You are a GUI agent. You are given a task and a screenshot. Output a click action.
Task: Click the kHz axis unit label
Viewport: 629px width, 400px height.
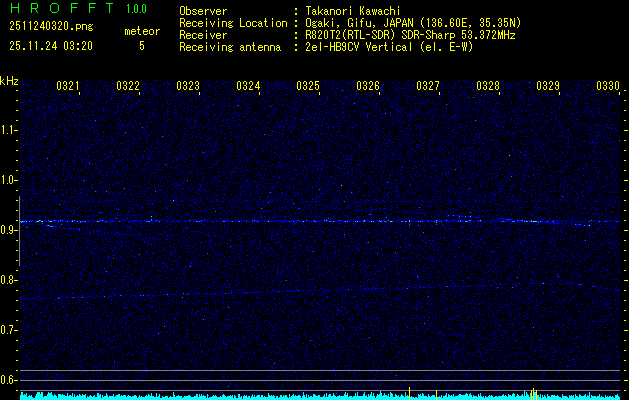[9, 81]
